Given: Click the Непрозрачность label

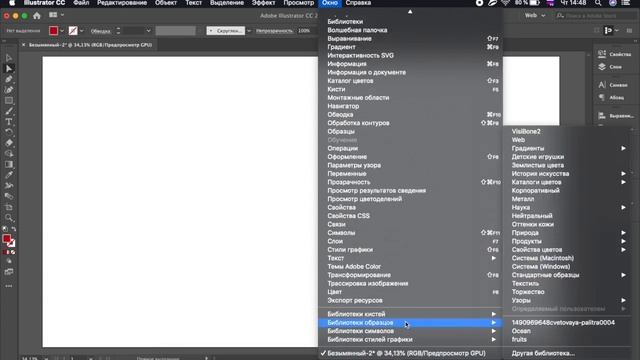Looking at the screenshot, I should click(274, 31).
